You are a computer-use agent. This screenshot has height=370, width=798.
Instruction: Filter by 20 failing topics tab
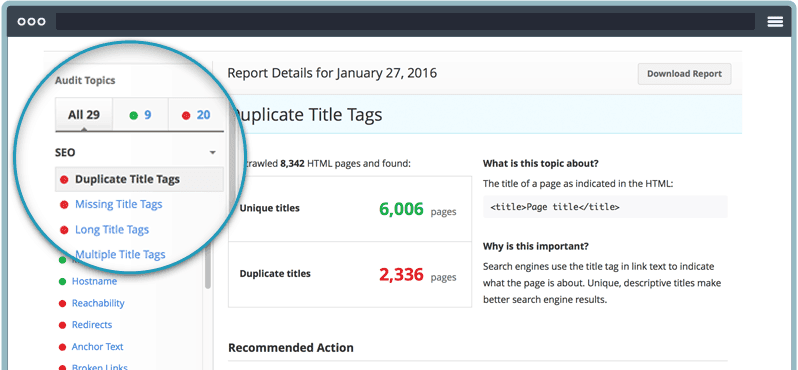(x=196, y=115)
